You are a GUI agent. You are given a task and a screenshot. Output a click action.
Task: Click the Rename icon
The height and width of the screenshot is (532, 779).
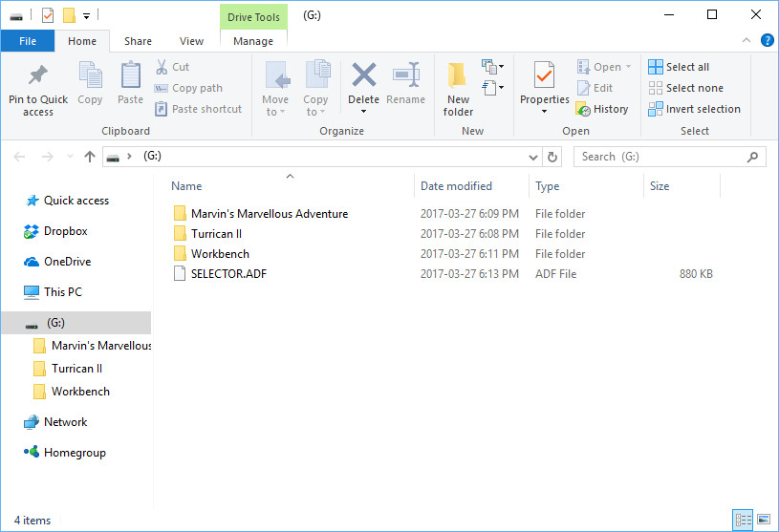406,75
